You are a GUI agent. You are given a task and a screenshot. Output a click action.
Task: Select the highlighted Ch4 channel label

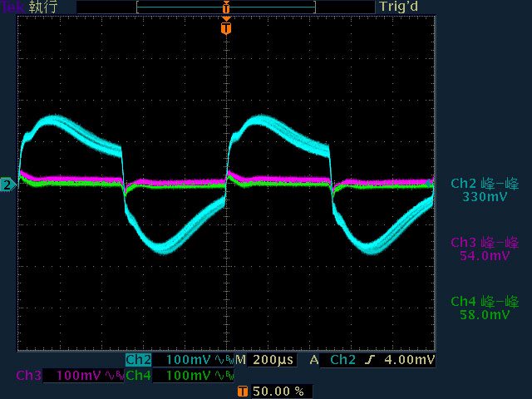[x=139, y=376]
